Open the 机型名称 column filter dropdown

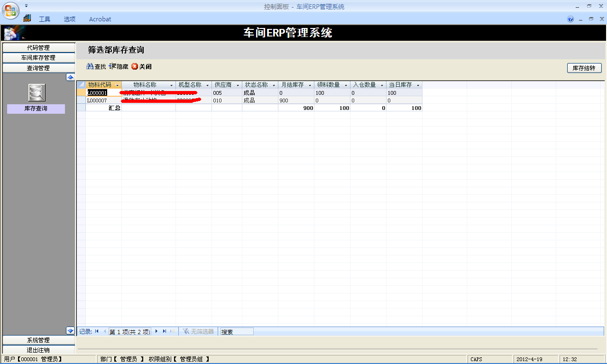[208, 85]
